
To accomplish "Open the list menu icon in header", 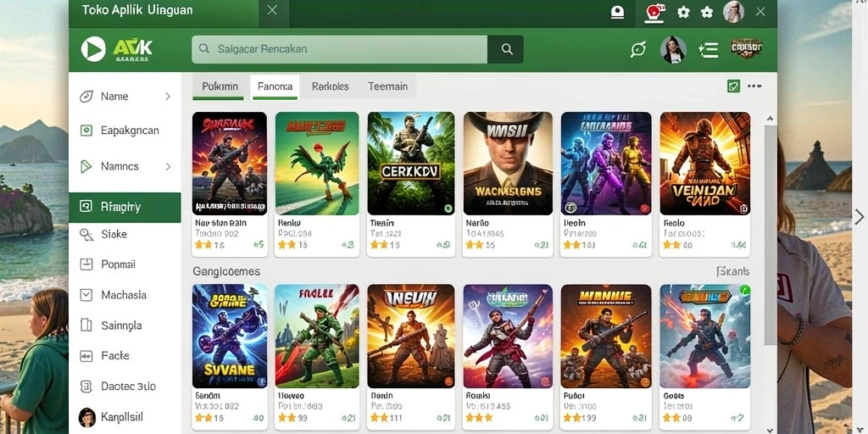I will 708,50.
